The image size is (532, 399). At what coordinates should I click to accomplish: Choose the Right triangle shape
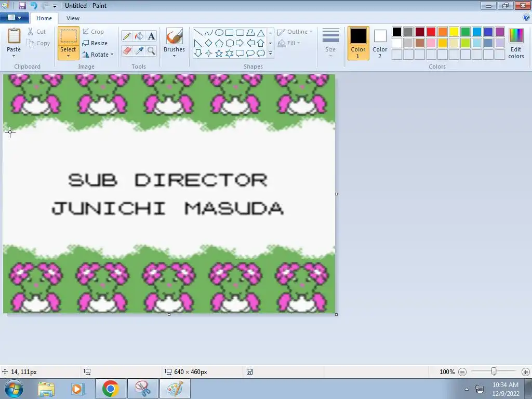pos(198,43)
